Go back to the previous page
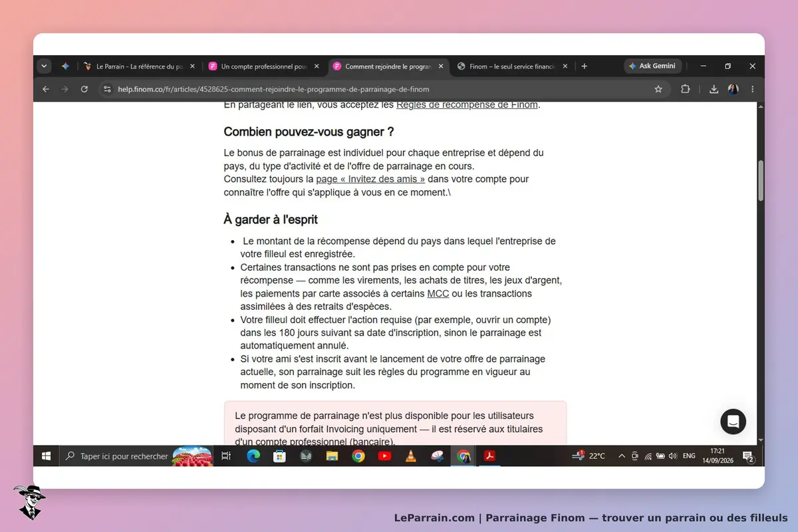Viewport: 798px width, 532px height. pos(45,89)
